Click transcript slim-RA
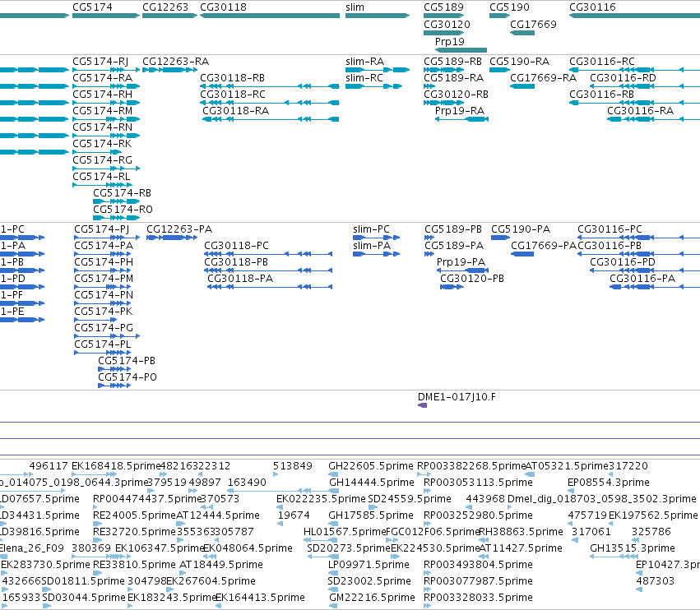This screenshot has height=610, width=700. [x=364, y=61]
